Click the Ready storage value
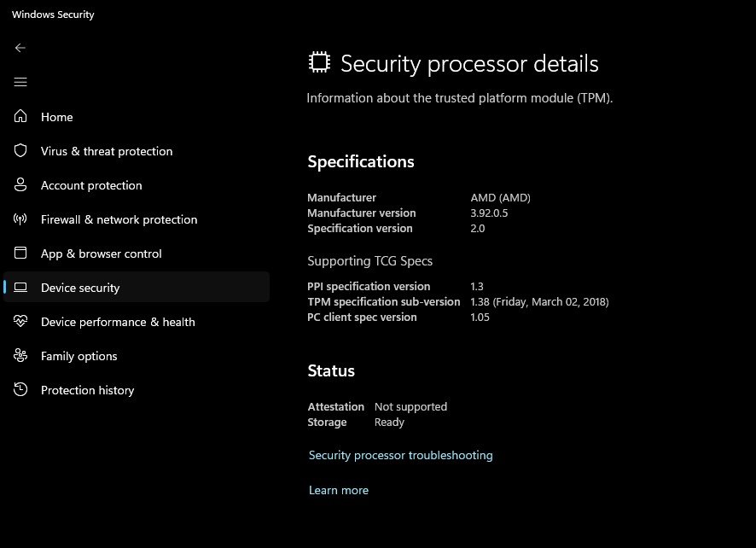Viewport: 756px width, 548px height. click(x=389, y=422)
